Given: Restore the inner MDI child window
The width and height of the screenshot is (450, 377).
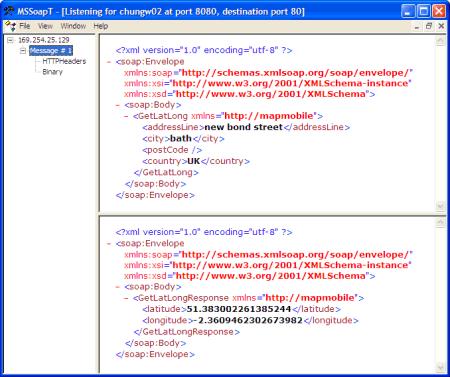Looking at the screenshot, I should (429, 26).
